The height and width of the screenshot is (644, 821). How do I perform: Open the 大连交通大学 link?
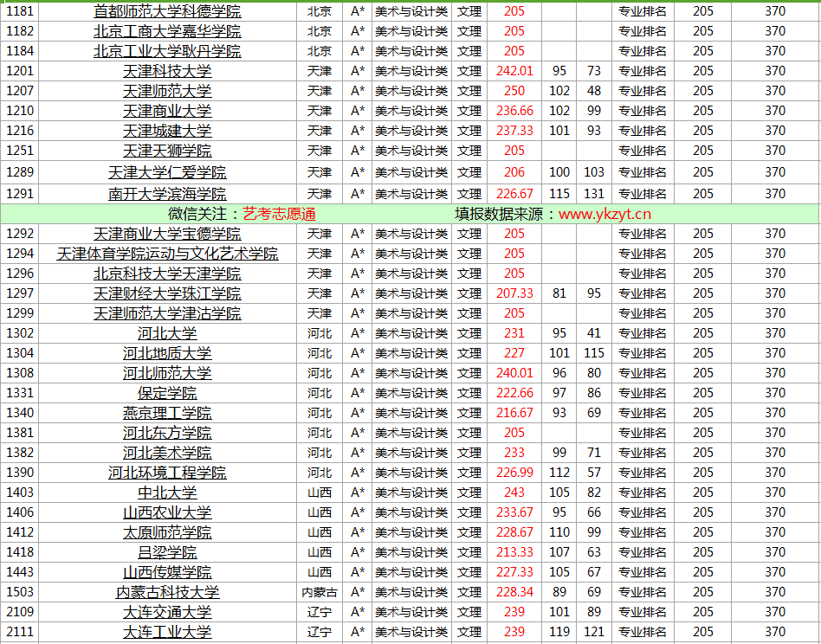click(x=167, y=612)
